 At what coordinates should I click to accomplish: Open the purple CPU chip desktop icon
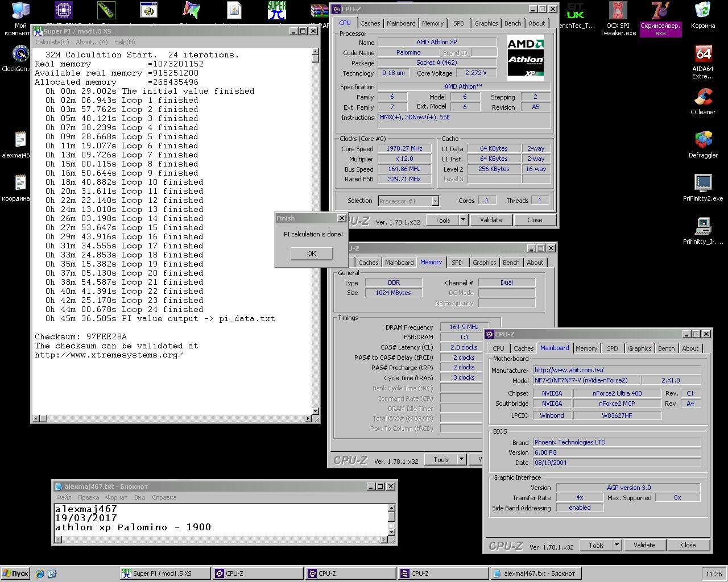click(64, 11)
